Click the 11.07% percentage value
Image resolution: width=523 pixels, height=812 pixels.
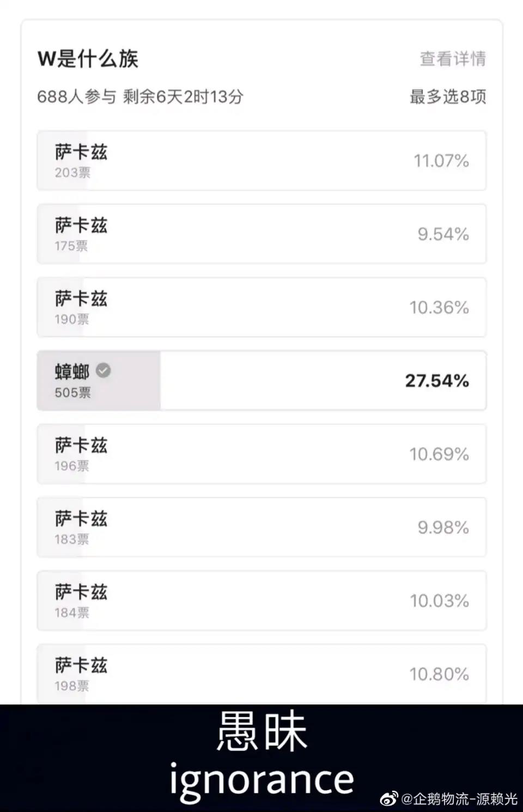441,161
